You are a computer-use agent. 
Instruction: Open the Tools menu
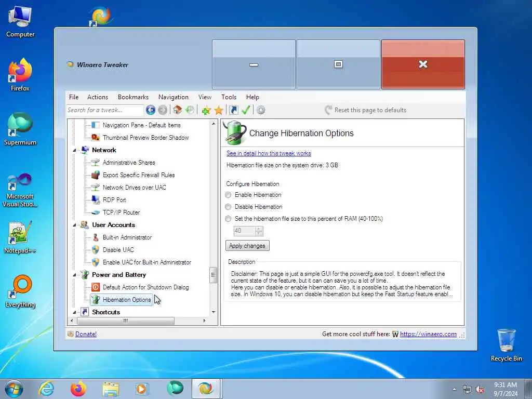[x=229, y=97]
